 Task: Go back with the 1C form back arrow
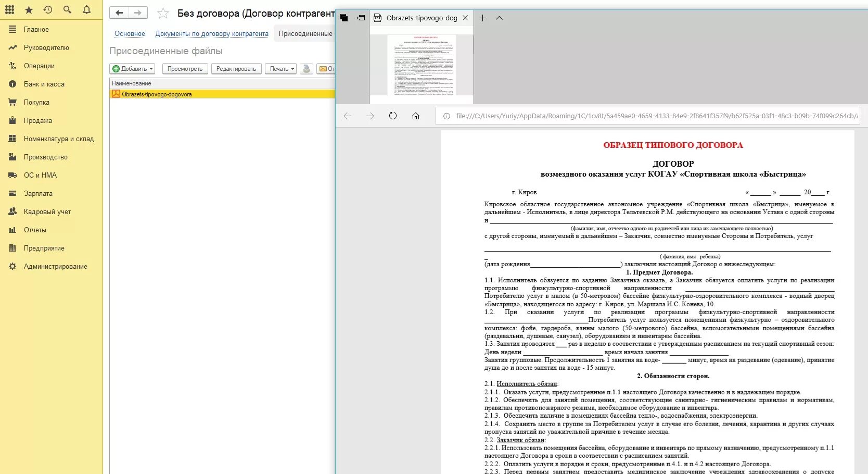[119, 13]
